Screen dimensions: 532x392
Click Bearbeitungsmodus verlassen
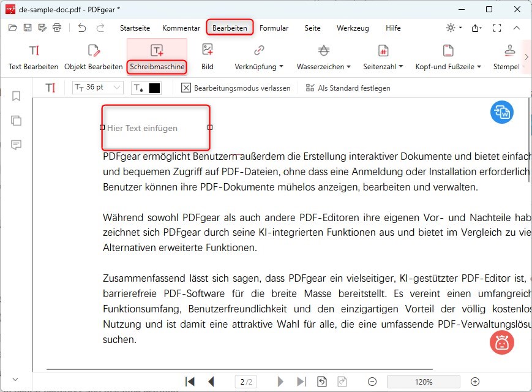point(236,88)
